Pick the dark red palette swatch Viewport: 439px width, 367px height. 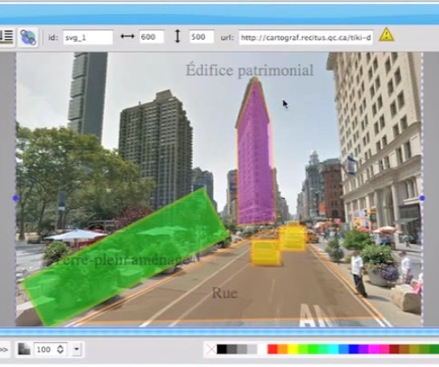[394, 349]
